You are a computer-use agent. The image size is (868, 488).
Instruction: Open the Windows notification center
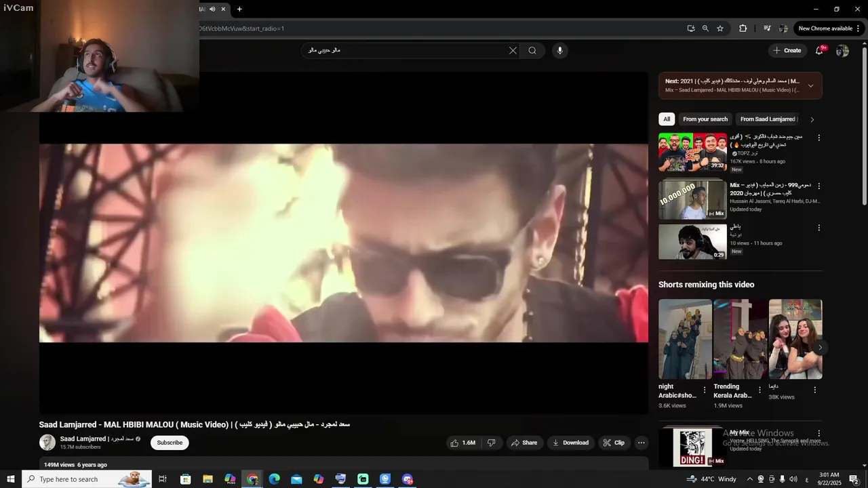pos(854,479)
